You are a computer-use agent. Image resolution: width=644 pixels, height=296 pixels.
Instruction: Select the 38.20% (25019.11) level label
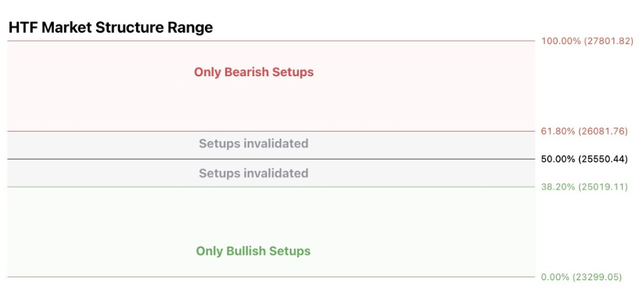[x=584, y=186]
